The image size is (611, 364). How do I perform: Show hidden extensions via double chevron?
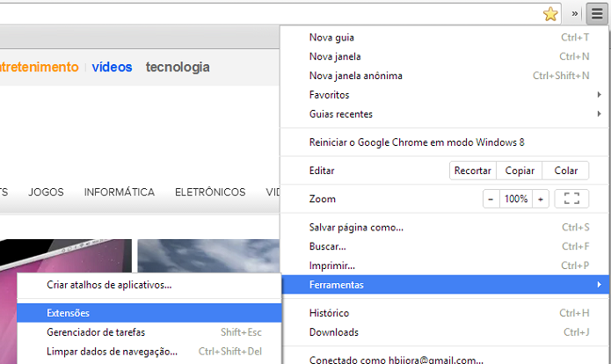pos(575,14)
